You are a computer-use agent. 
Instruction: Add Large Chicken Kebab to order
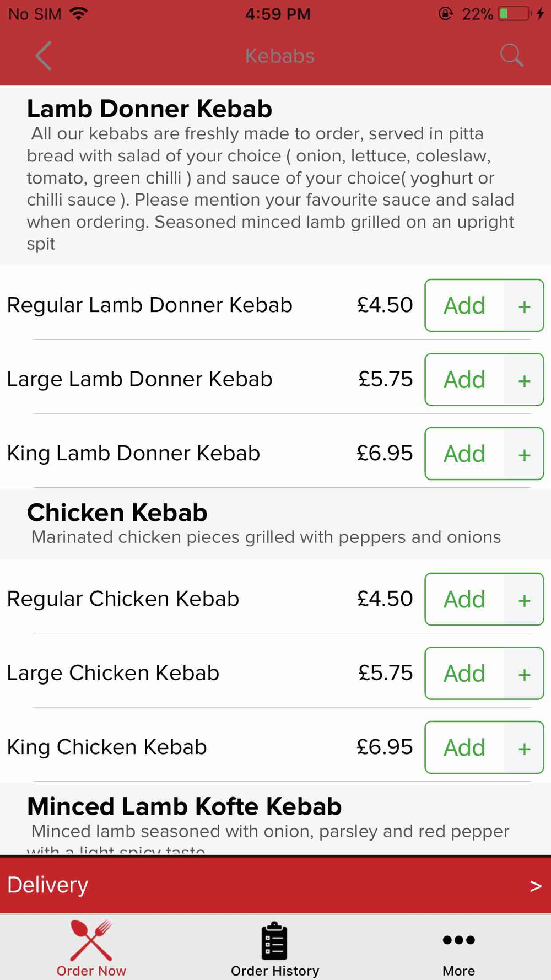point(464,674)
